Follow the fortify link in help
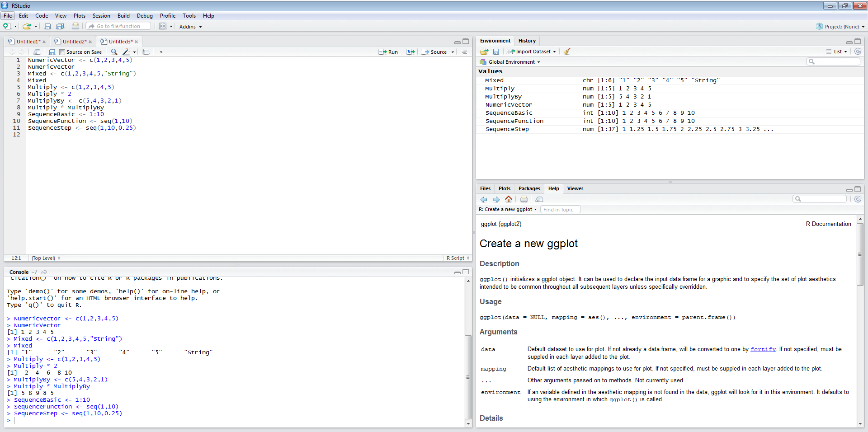The image size is (868, 432). click(x=763, y=349)
